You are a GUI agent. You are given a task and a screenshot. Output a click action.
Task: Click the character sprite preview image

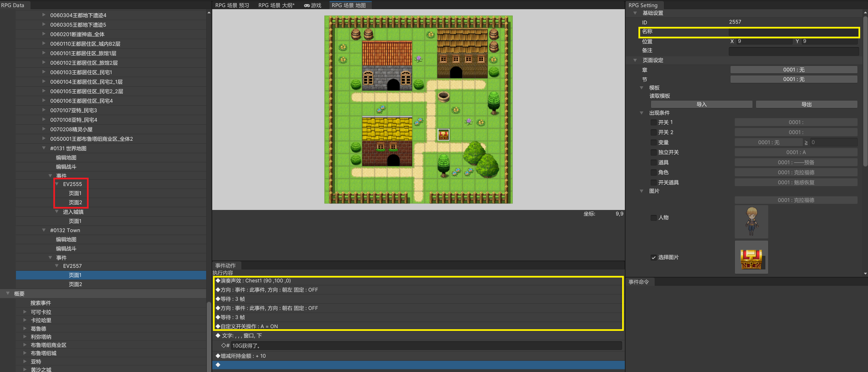coord(751,222)
